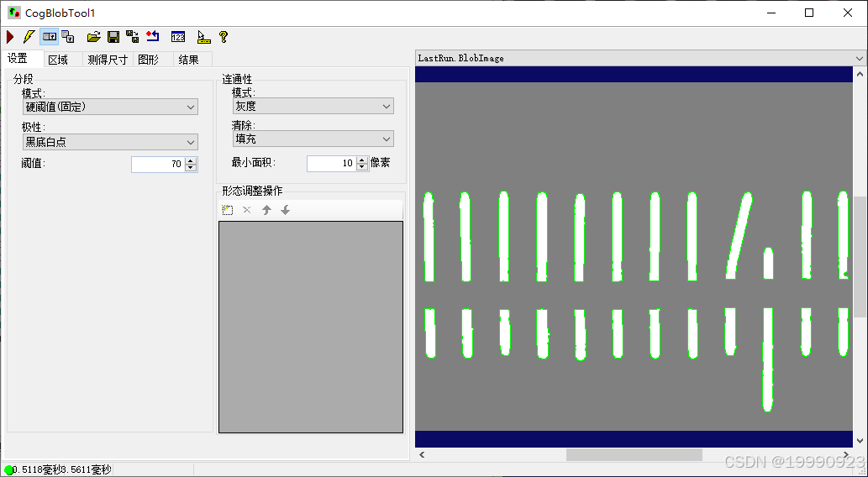The width and height of the screenshot is (868, 477).
Task: Move morphology operation down
Action: [x=285, y=210]
